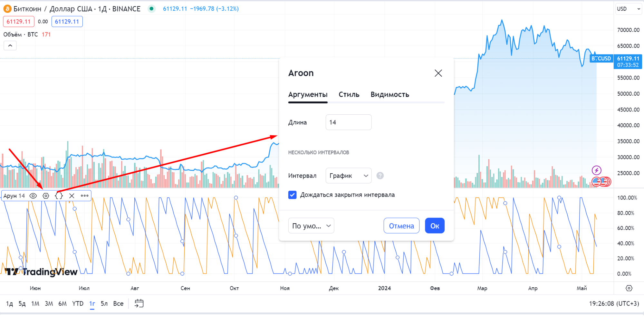Open chart scale settings gear icon
Screen dimensions: 644x317
click(x=629, y=288)
